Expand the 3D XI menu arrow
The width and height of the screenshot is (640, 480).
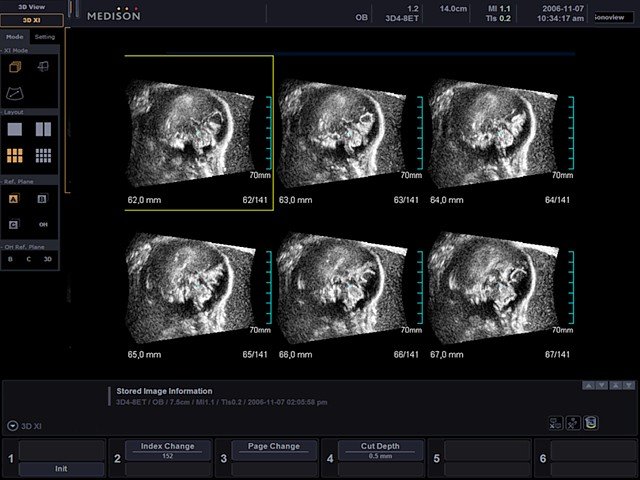[x=11, y=424]
